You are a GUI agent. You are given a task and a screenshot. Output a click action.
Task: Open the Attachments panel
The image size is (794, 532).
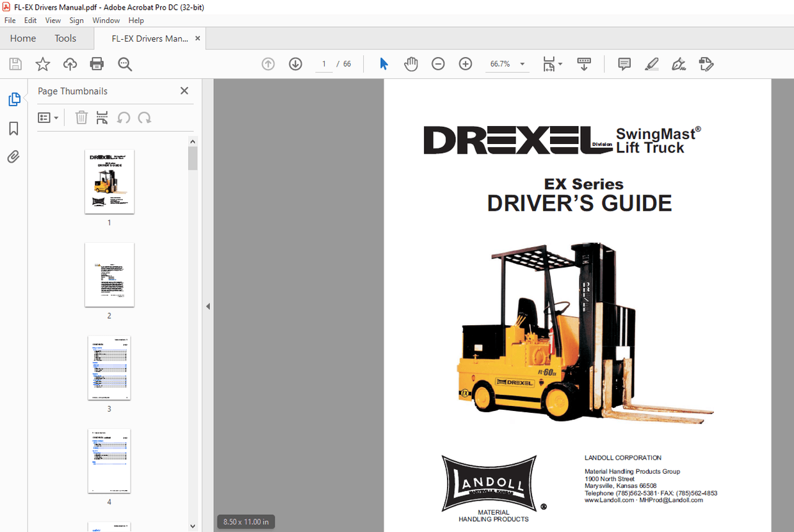14,156
